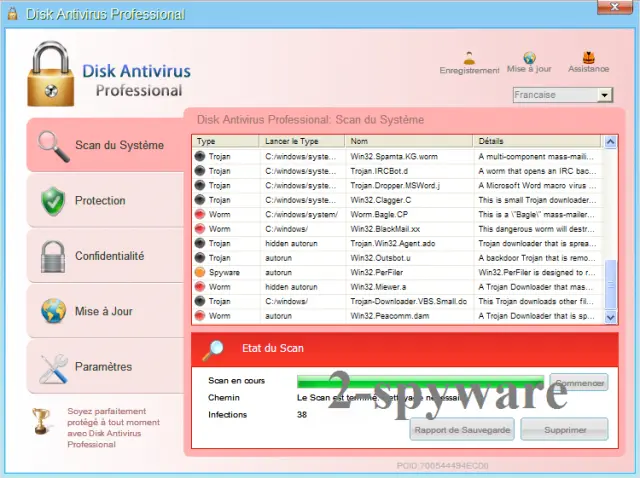The image size is (640, 478).
Task: Click 'A backdoor Trojan that is remo...' details
Action: [537, 258]
